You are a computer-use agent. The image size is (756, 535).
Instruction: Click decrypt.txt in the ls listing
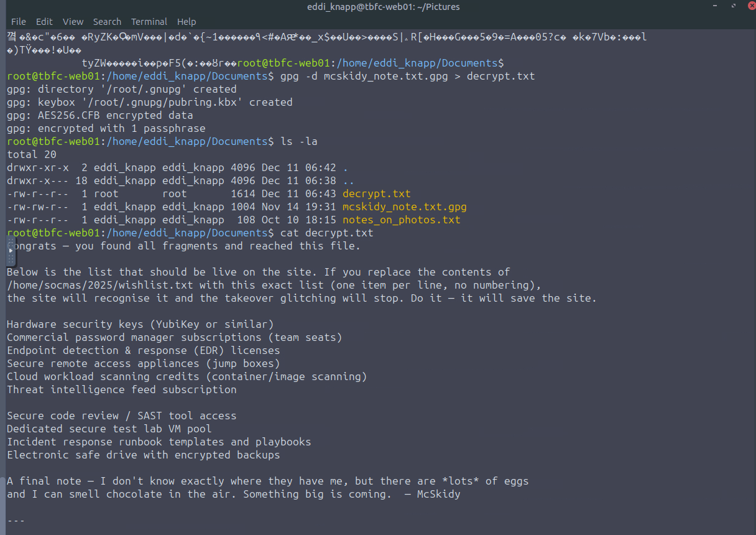pos(376,193)
